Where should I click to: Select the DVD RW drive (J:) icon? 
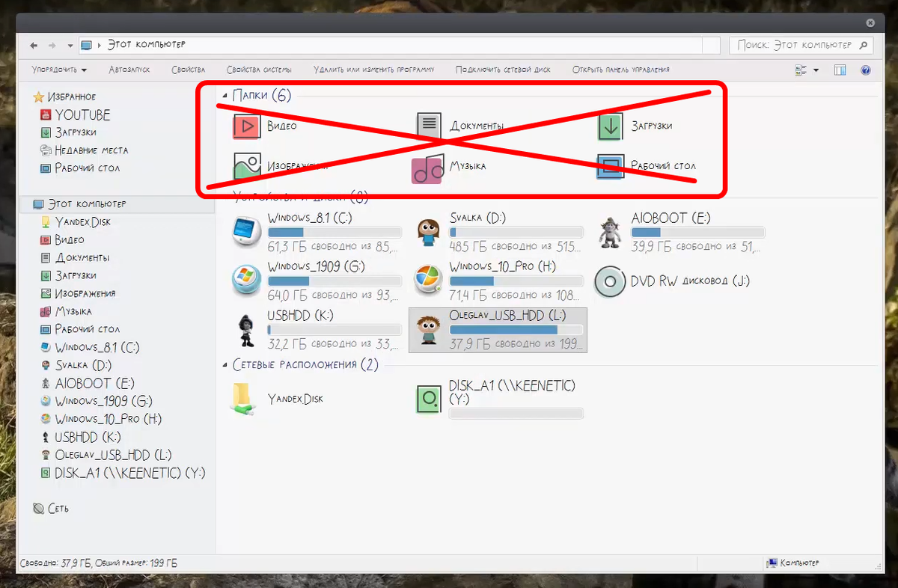click(x=610, y=281)
